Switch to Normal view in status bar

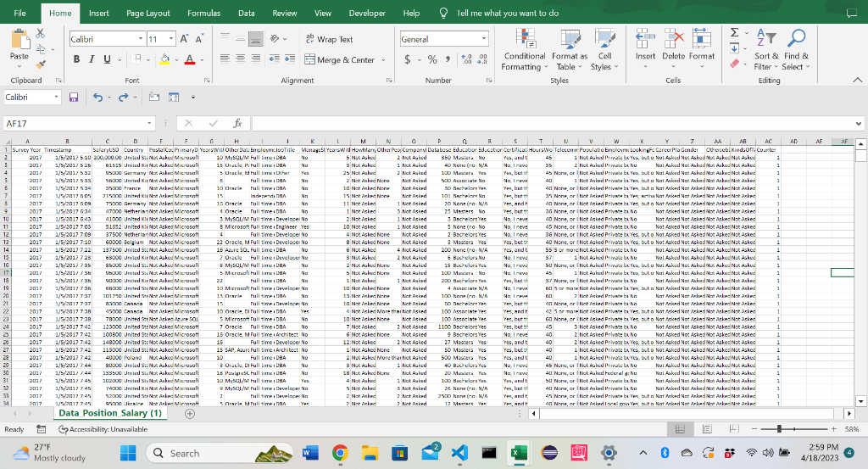[681, 429]
